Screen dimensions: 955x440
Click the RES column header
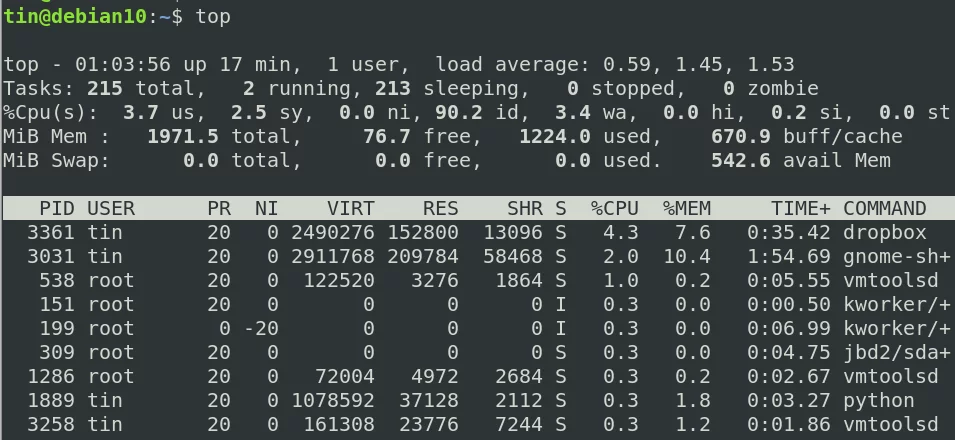(441, 208)
